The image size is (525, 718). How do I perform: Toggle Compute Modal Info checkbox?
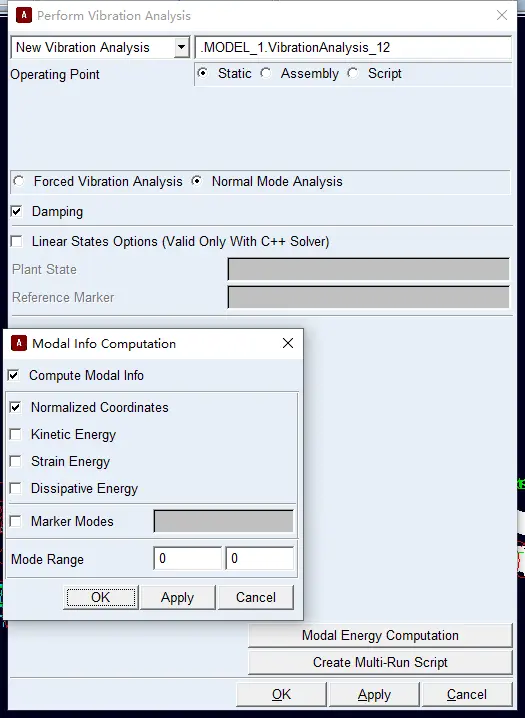pos(14,375)
